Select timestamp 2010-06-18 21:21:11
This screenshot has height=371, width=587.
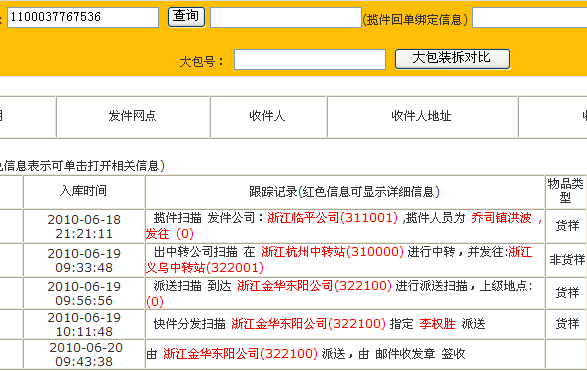(84, 226)
